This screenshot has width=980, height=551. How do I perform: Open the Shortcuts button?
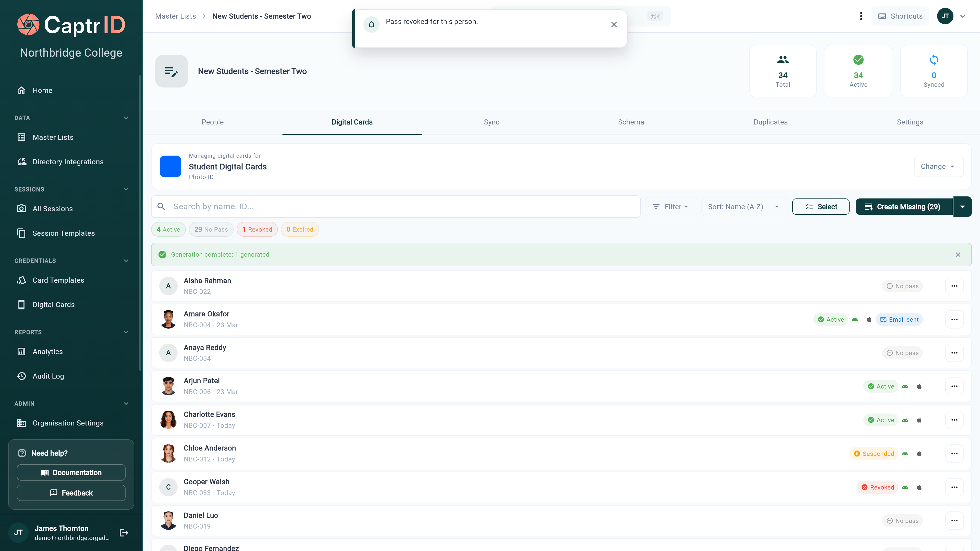tap(900, 16)
